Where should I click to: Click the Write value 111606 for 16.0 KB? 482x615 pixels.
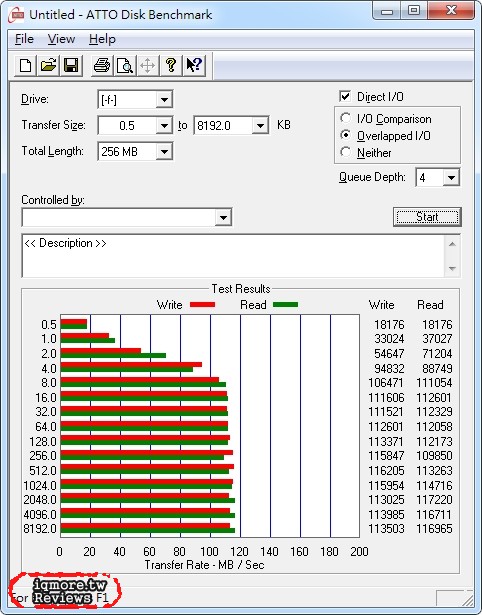386,398
